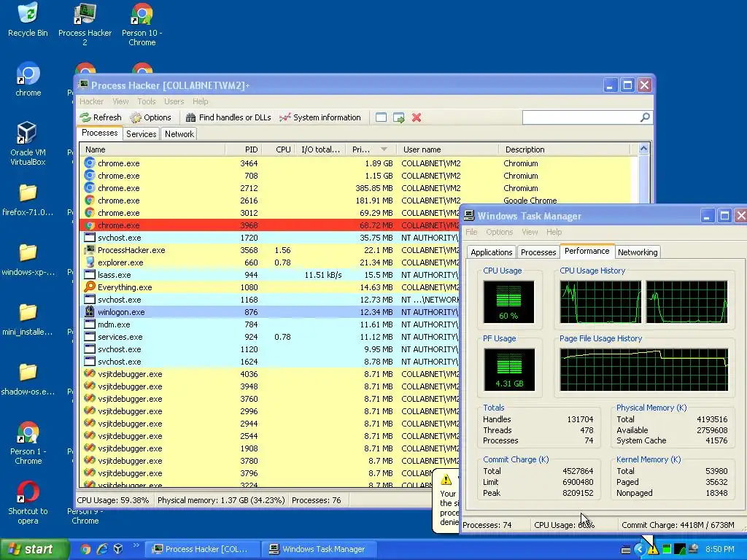Image resolution: width=747 pixels, height=560 pixels.
Task: Select red highlighted chrome.exe PID 3968
Action: 270,225
